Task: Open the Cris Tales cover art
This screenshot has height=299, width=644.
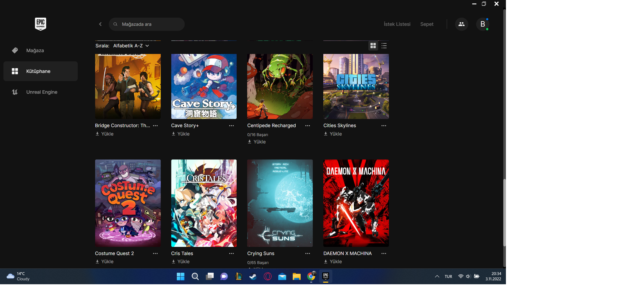Action: pos(204,203)
